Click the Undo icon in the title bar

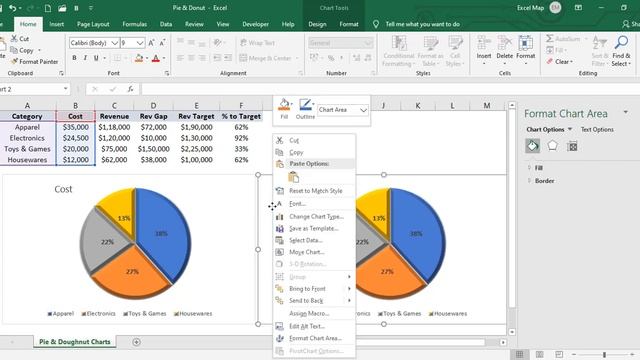click(x=13, y=8)
